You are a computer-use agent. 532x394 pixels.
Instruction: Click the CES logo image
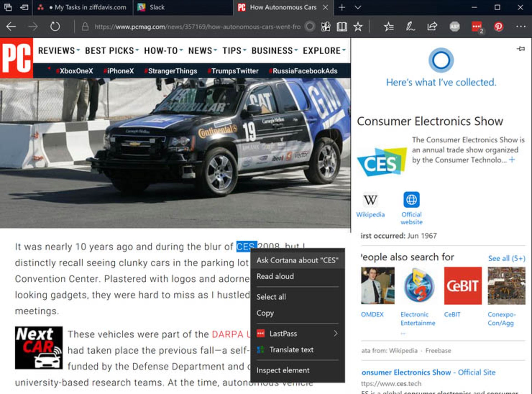click(382, 162)
